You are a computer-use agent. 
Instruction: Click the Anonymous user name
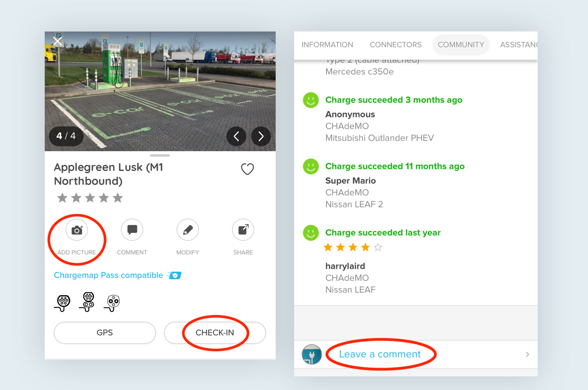tap(350, 115)
